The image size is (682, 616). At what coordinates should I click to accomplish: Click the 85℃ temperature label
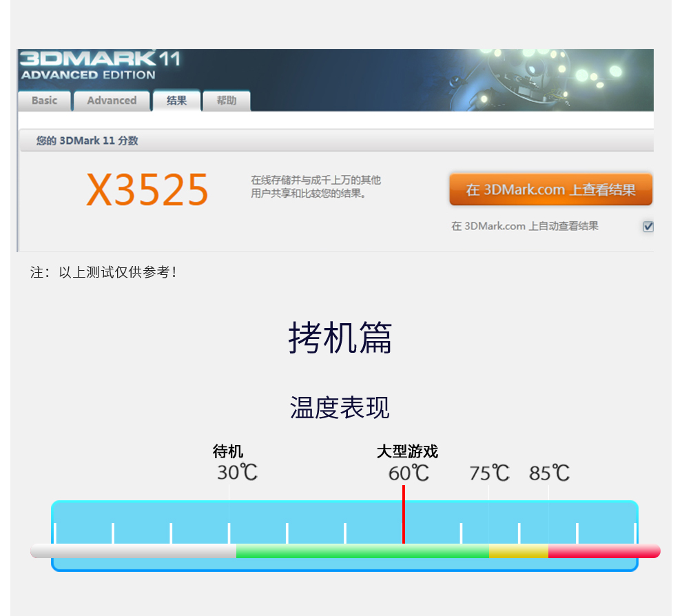549,473
